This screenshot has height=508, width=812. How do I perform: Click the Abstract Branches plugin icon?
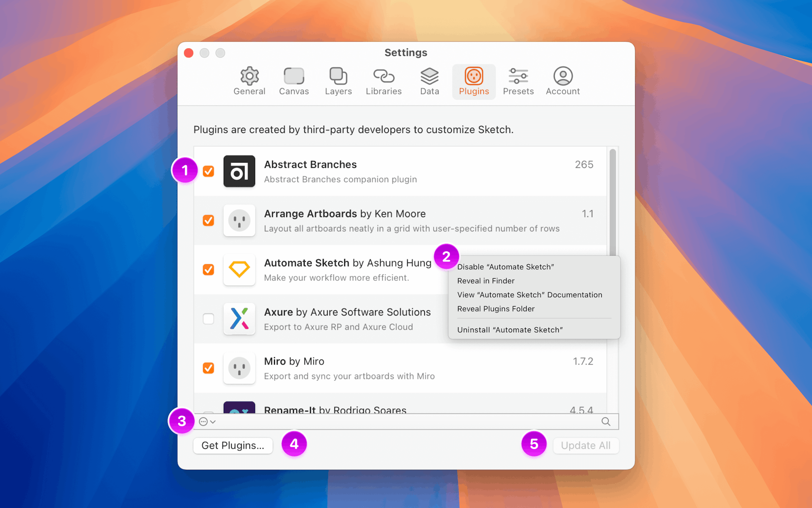(x=239, y=171)
